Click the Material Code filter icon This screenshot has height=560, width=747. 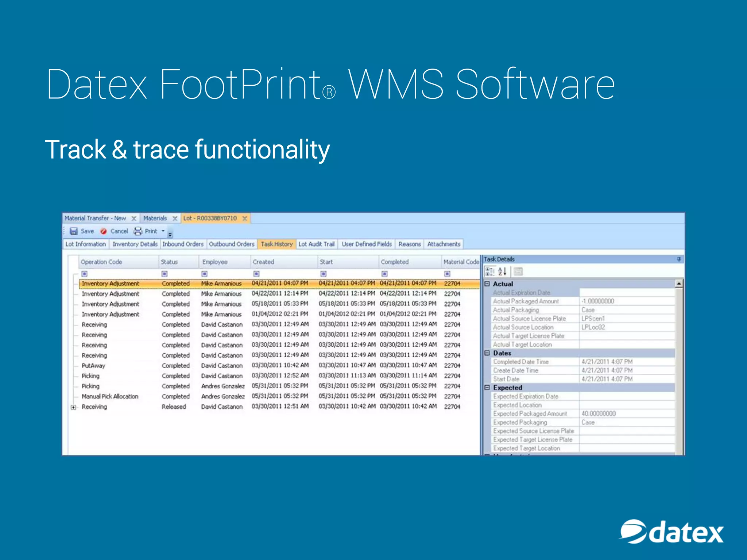click(x=448, y=273)
